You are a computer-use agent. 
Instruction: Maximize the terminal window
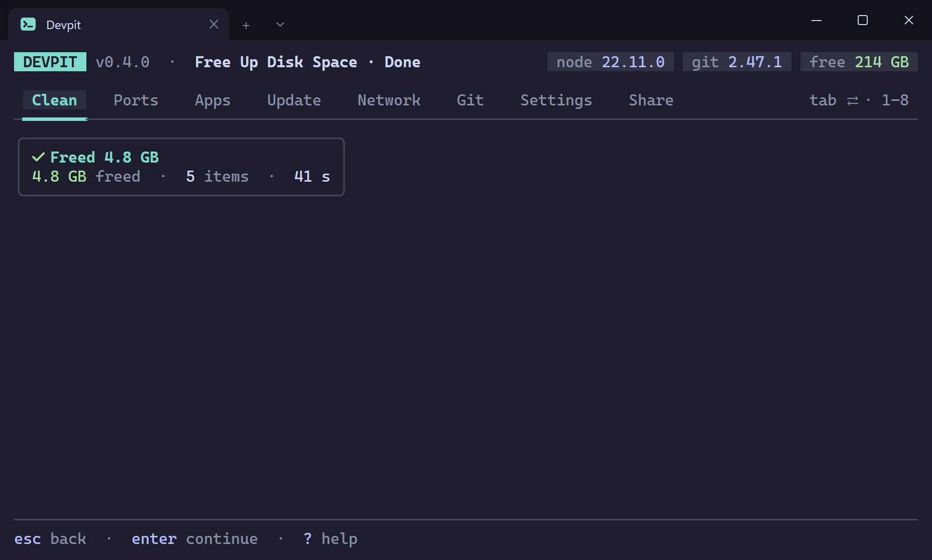[x=863, y=20]
